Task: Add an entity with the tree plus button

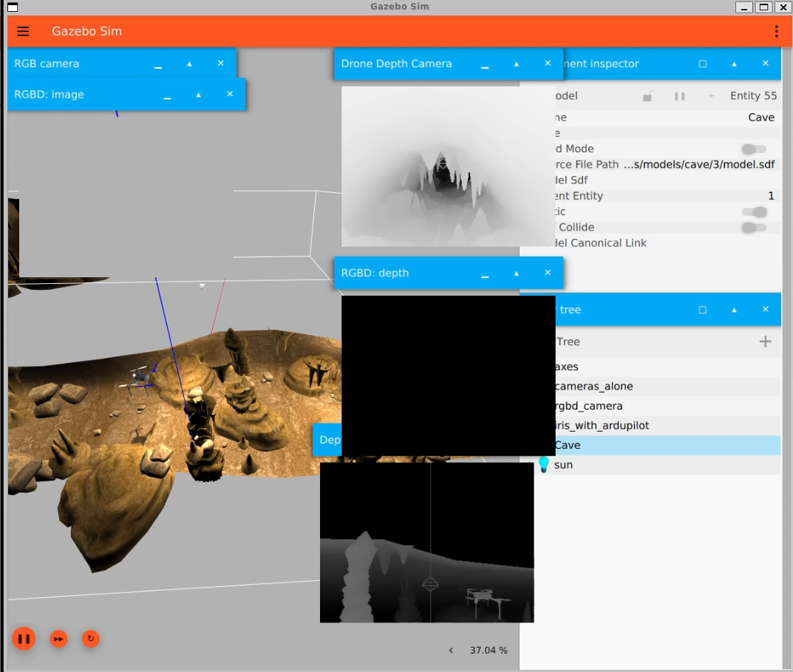Action: (765, 342)
